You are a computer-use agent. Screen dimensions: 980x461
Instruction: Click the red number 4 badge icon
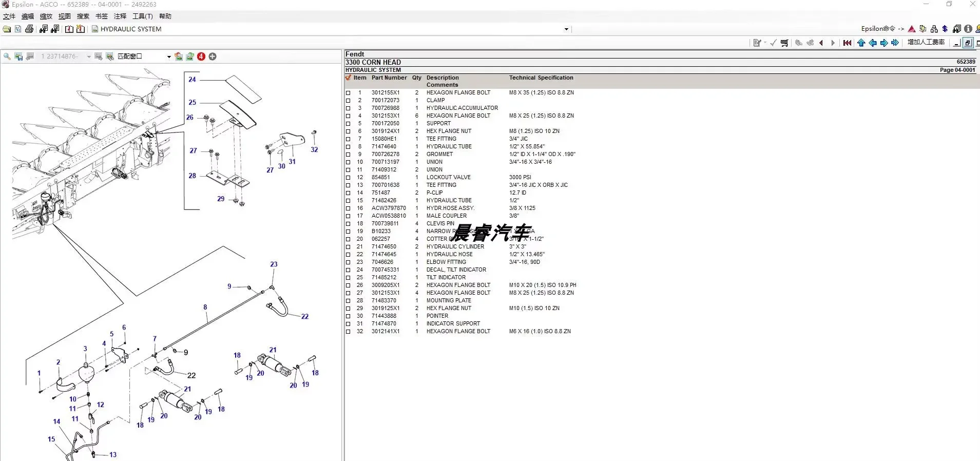(x=201, y=56)
